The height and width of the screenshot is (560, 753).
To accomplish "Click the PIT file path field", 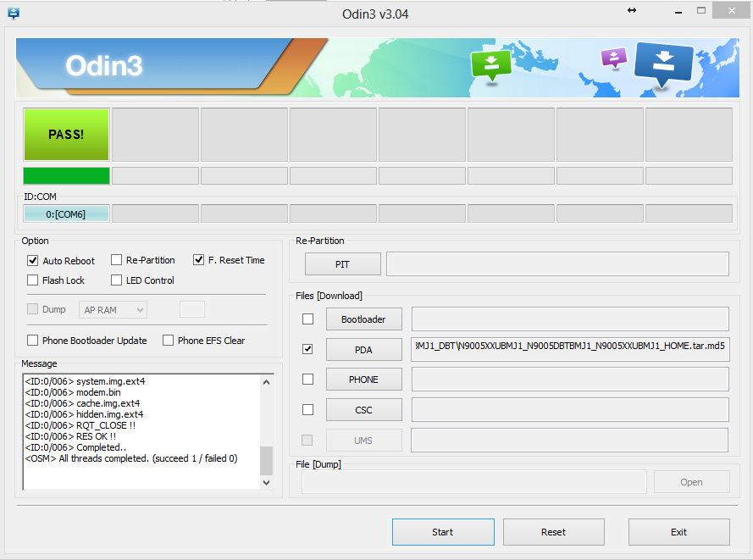I will click(557, 263).
